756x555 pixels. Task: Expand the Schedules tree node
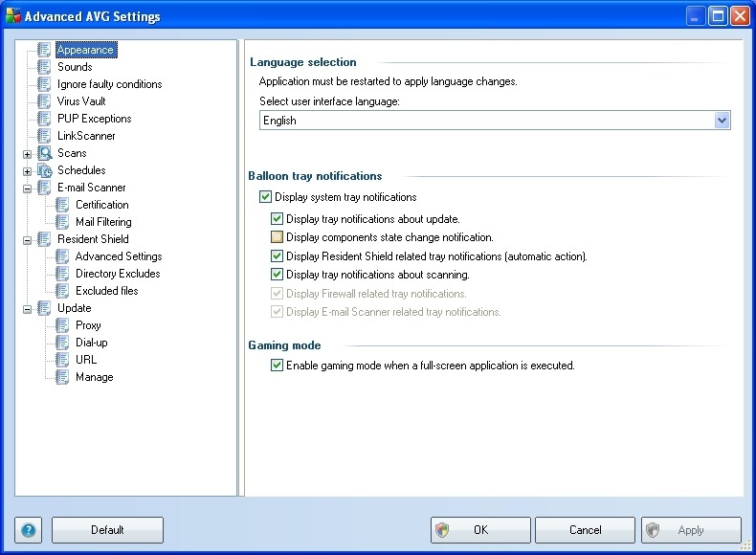pos(28,171)
